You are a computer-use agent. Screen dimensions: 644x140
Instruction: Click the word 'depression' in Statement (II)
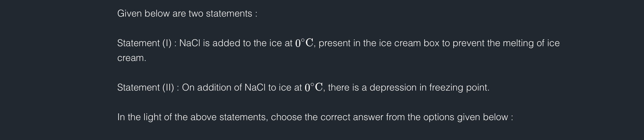click(x=393, y=88)
